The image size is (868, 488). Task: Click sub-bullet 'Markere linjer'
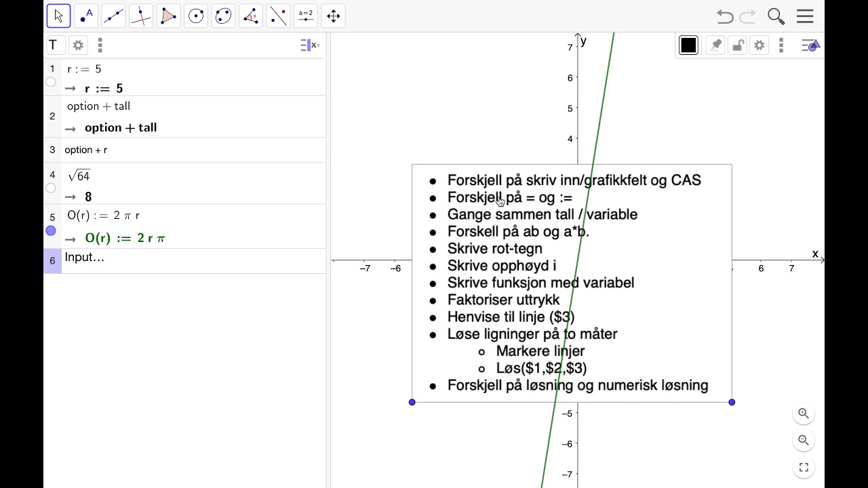tap(540, 351)
